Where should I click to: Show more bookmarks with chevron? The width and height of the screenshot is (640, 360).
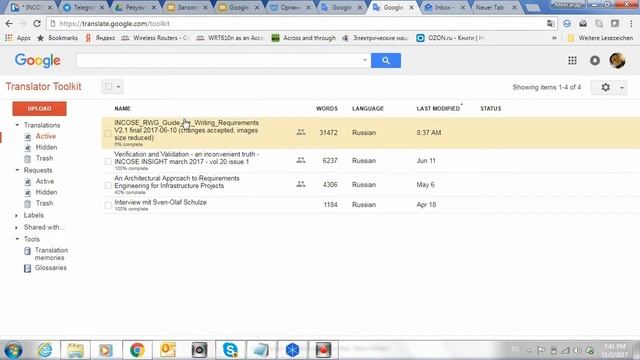pyautogui.click(x=554, y=38)
